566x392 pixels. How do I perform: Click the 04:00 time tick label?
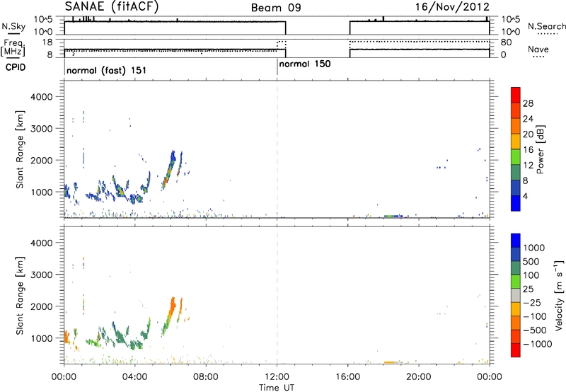pyautogui.click(x=134, y=377)
